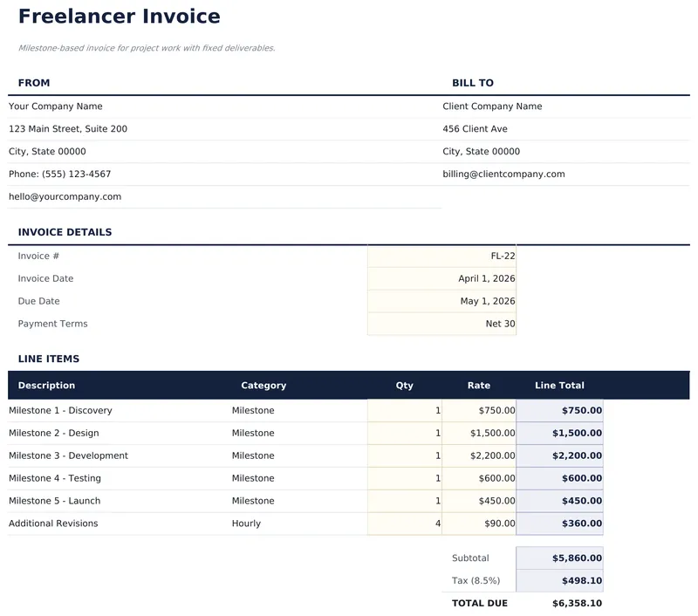This screenshot has height=616, width=698.
Task: Click the Freelancer Invoice title
Action: 119,16
